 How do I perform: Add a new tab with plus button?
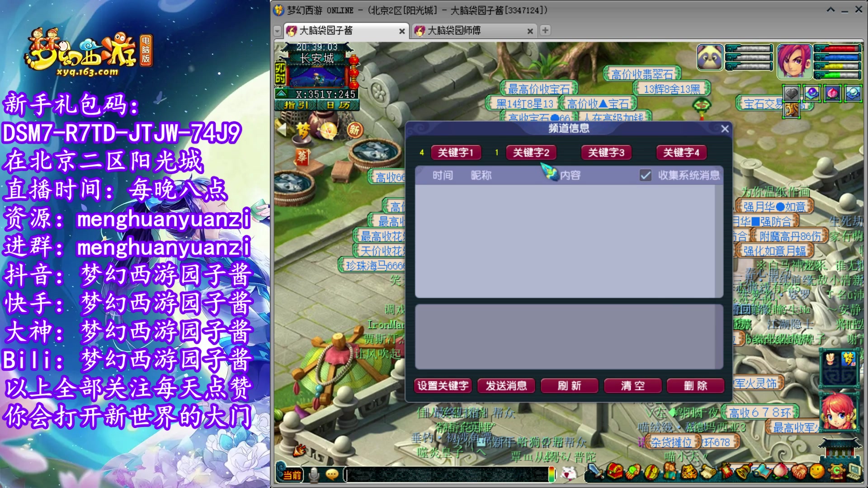click(x=545, y=30)
